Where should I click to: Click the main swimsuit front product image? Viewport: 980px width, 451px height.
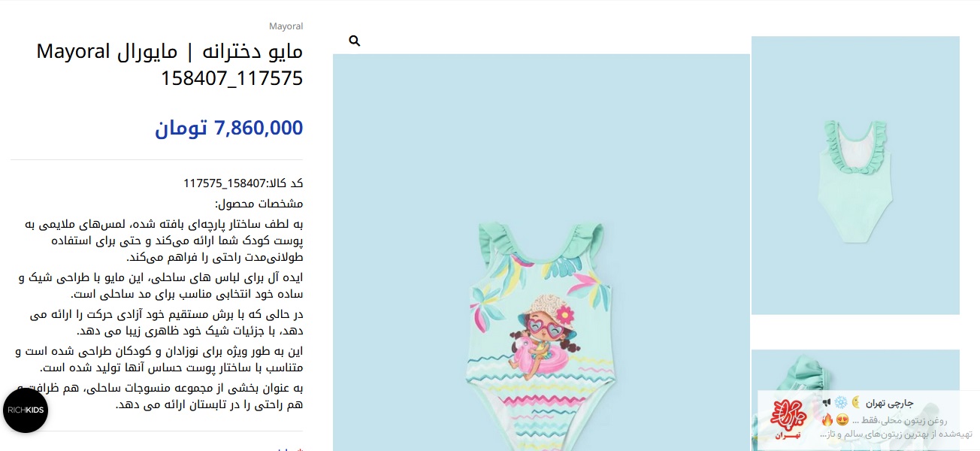(541, 253)
